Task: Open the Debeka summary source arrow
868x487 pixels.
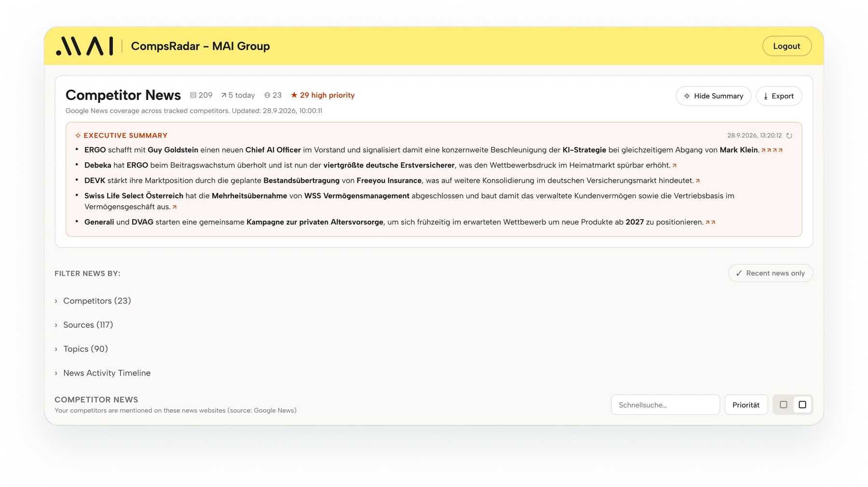Action: 674,166
